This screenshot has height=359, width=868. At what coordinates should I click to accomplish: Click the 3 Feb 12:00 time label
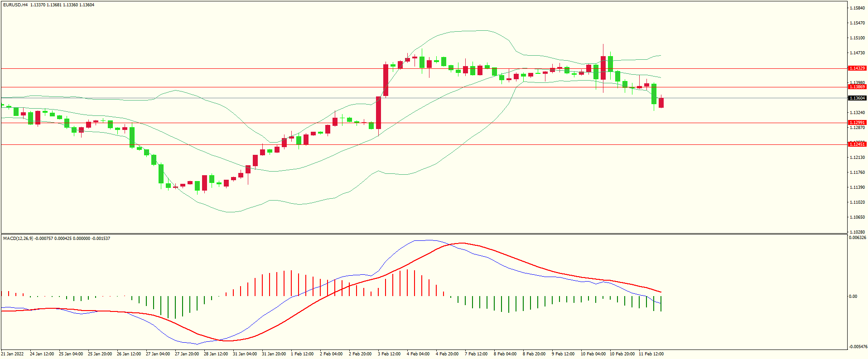point(389,354)
